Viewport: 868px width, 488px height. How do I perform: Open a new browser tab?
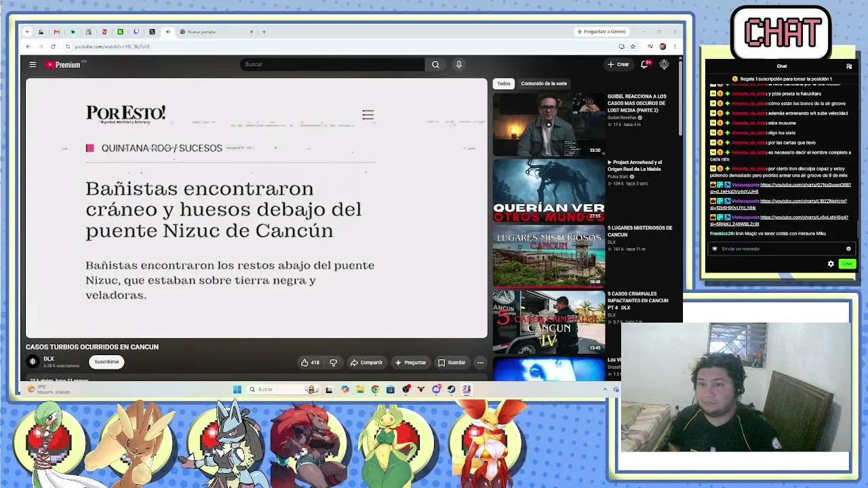click(x=264, y=32)
